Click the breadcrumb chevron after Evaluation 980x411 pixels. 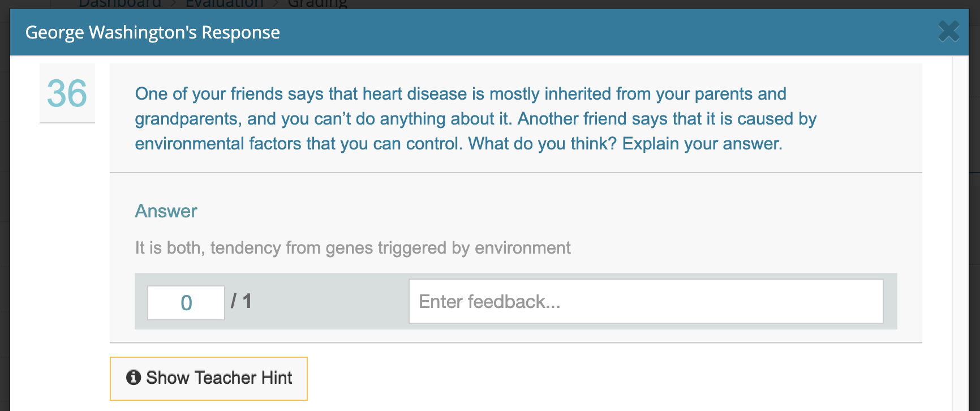(276, 3)
